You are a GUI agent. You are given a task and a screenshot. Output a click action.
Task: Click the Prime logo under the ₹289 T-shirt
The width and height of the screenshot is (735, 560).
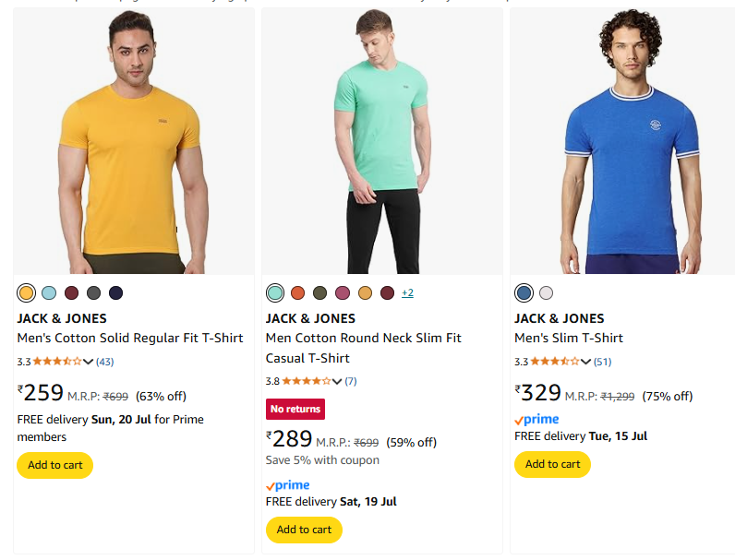click(x=287, y=485)
